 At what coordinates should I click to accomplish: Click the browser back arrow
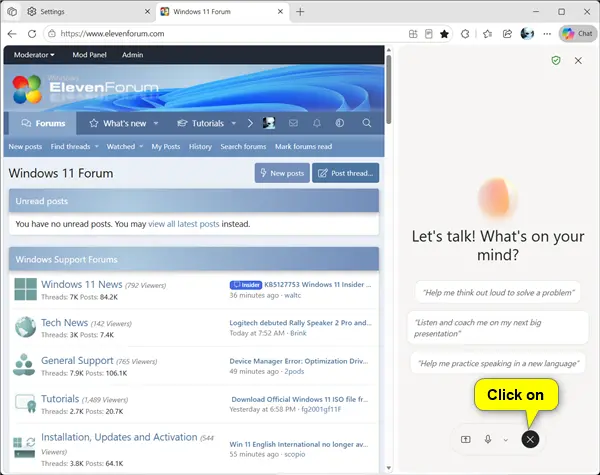coord(12,34)
